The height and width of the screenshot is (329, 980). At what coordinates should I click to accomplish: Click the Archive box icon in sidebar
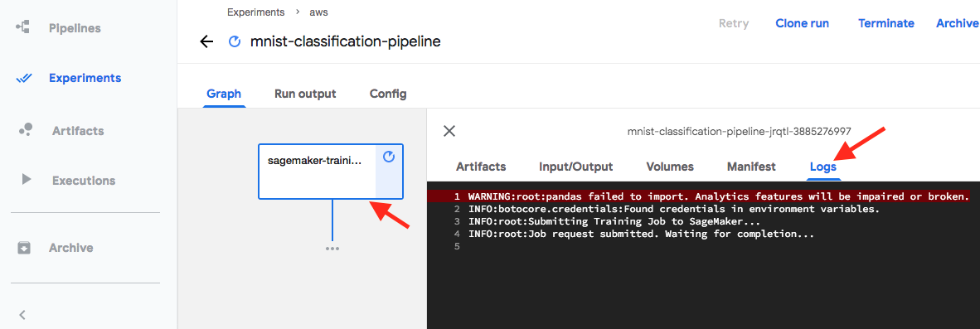click(24, 248)
